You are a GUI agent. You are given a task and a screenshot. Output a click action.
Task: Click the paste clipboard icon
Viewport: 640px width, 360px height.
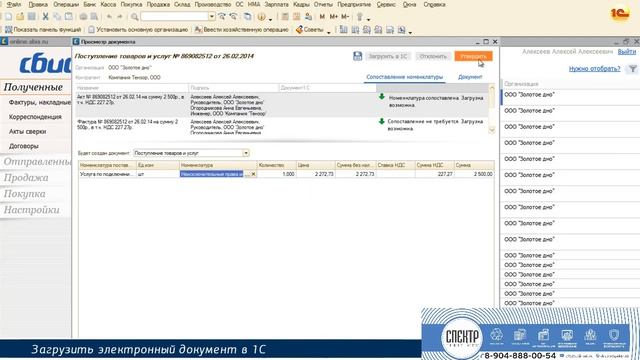tap(69, 17)
